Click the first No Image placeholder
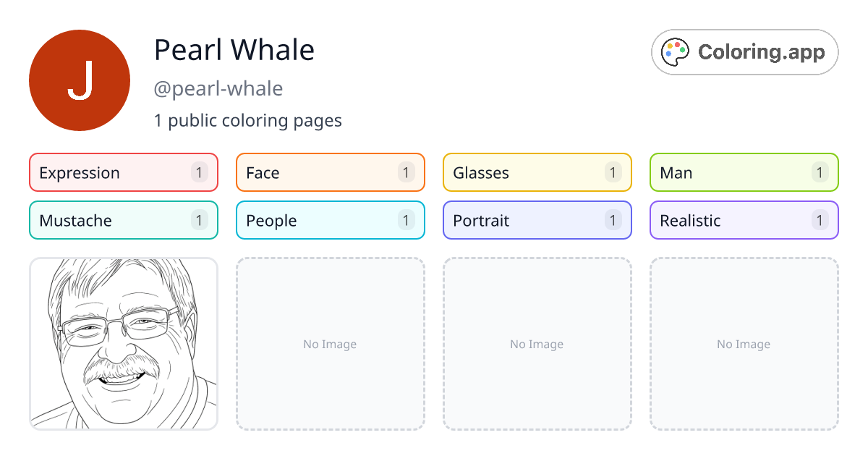Viewport: 868px width, 456px height. coord(330,344)
